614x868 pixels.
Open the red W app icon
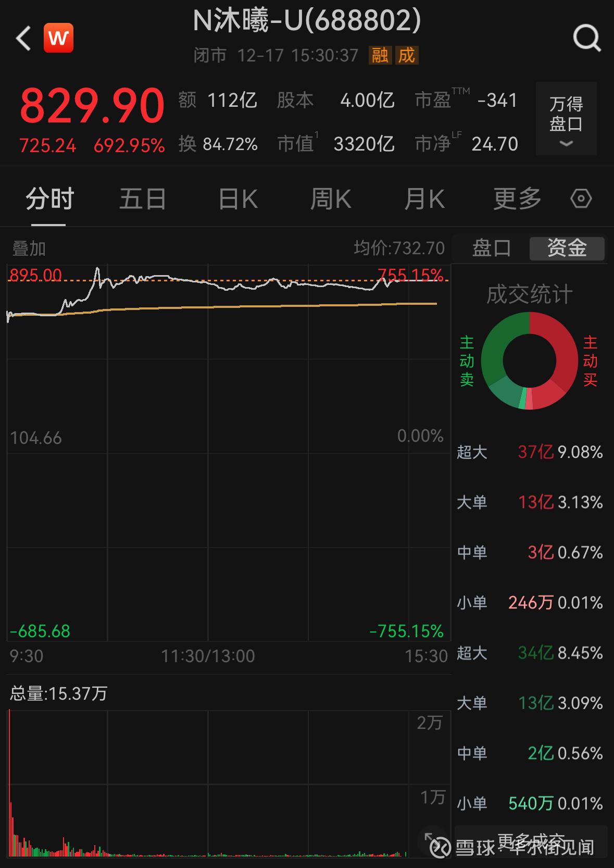click(x=58, y=38)
